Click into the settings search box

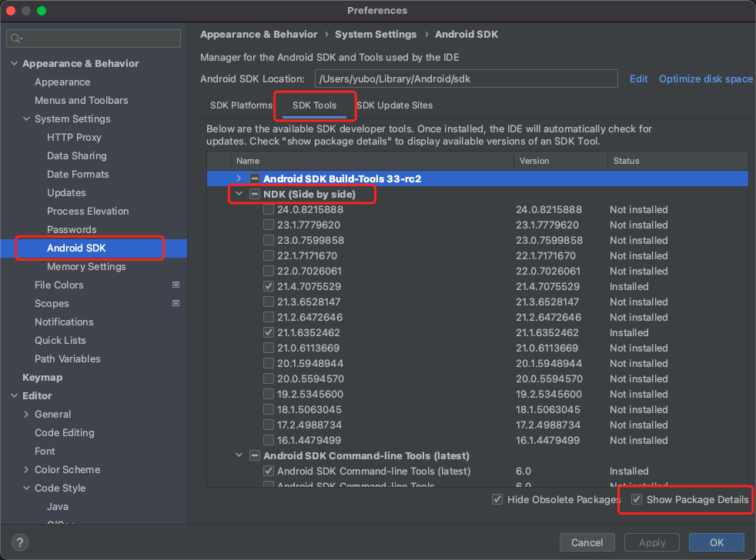(93, 38)
